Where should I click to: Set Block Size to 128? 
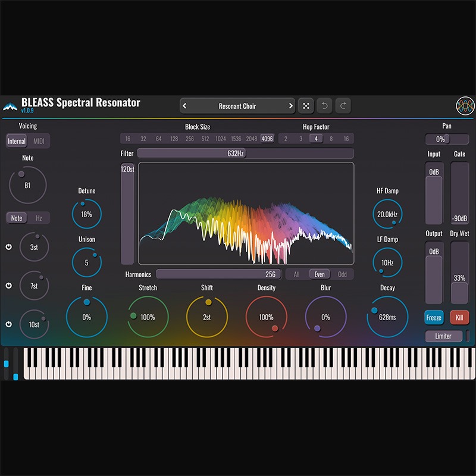pyautogui.click(x=174, y=139)
